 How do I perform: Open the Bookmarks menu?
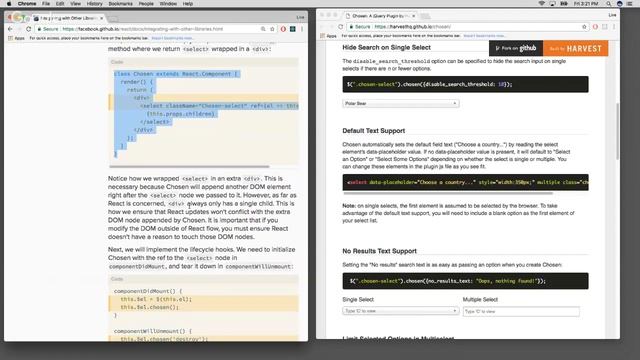(120, 4)
